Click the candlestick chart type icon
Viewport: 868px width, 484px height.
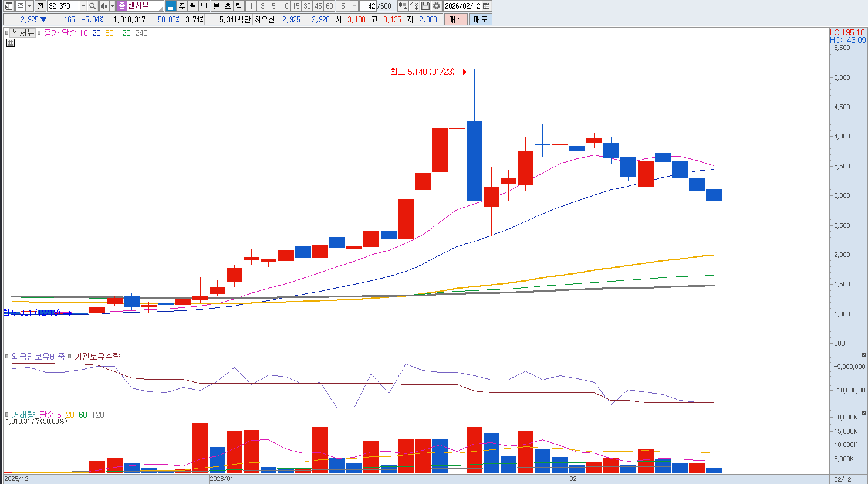point(403,6)
